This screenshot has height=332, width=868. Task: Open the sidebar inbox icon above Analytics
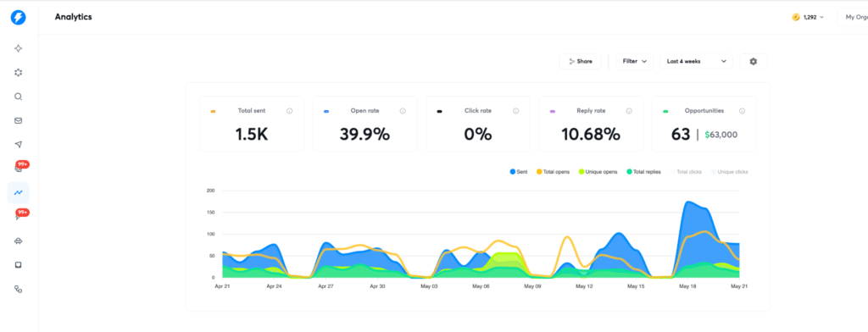coord(19,169)
